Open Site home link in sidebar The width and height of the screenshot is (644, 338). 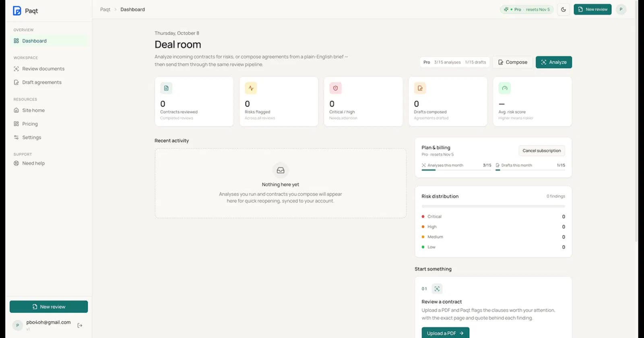[49, 110]
